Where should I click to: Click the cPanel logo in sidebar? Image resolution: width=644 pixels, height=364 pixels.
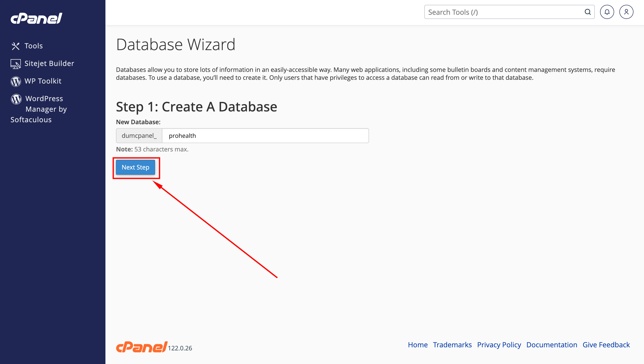tap(36, 18)
